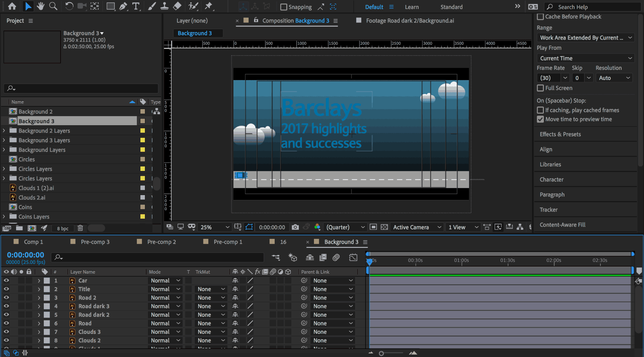The width and height of the screenshot is (644, 357).
Task: Open the Active Camera view dropdown
Action: (x=417, y=227)
